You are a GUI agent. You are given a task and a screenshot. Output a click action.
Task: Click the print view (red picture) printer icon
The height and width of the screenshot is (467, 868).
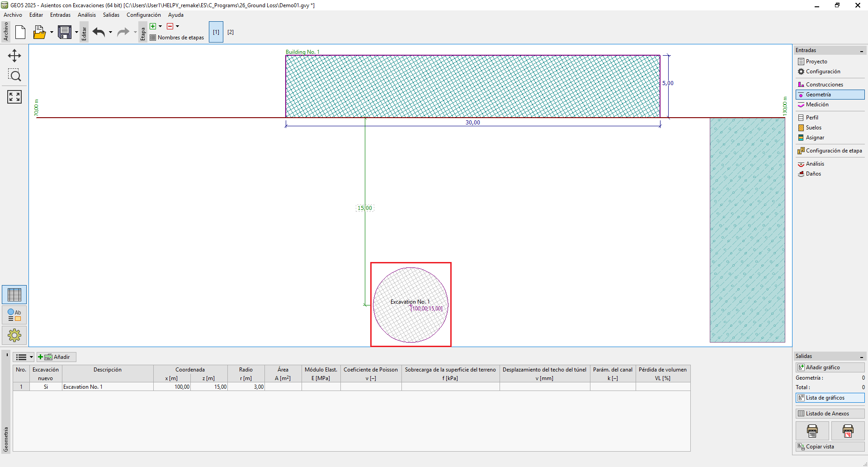coord(848,431)
